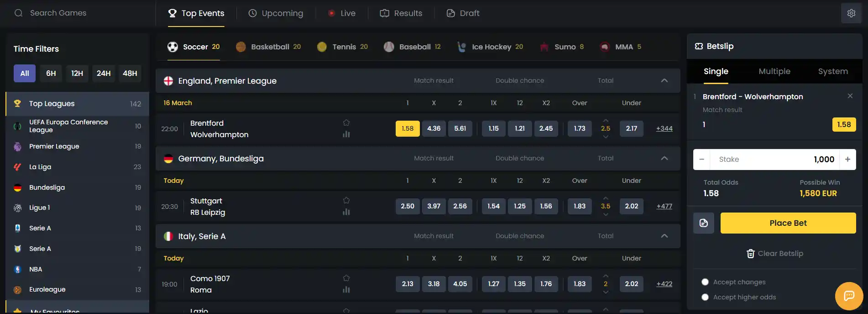Image resolution: width=868 pixels, height=314 pixels.
Task: Click the Stake amount input field
Action: (x=774, y=160)
